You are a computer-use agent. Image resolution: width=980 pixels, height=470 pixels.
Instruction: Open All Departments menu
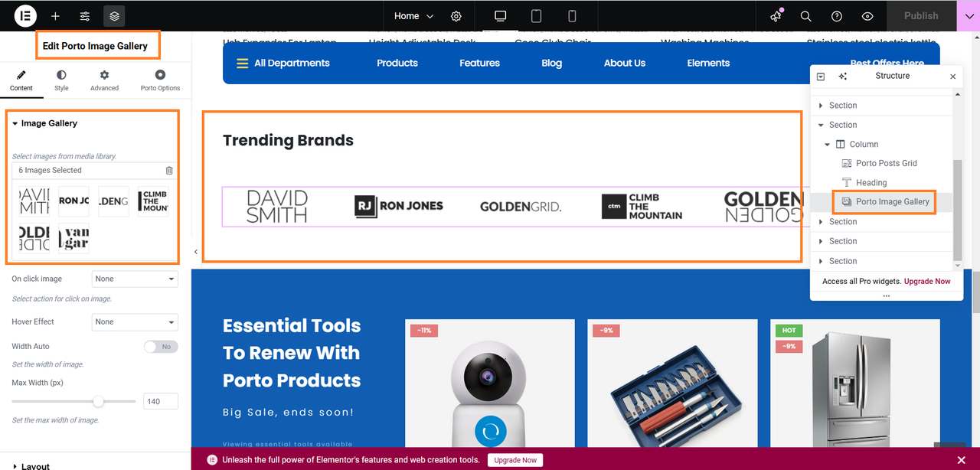click(283, 64)
